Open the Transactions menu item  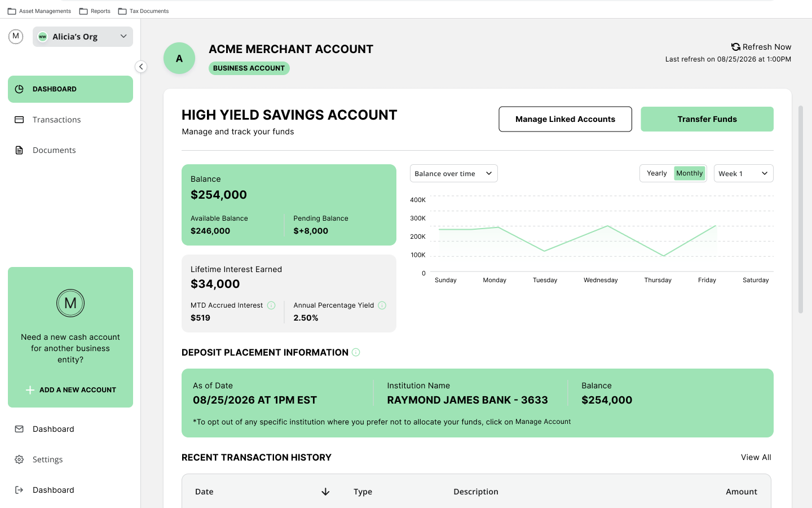pyautogui.click(x=70, y=120)
